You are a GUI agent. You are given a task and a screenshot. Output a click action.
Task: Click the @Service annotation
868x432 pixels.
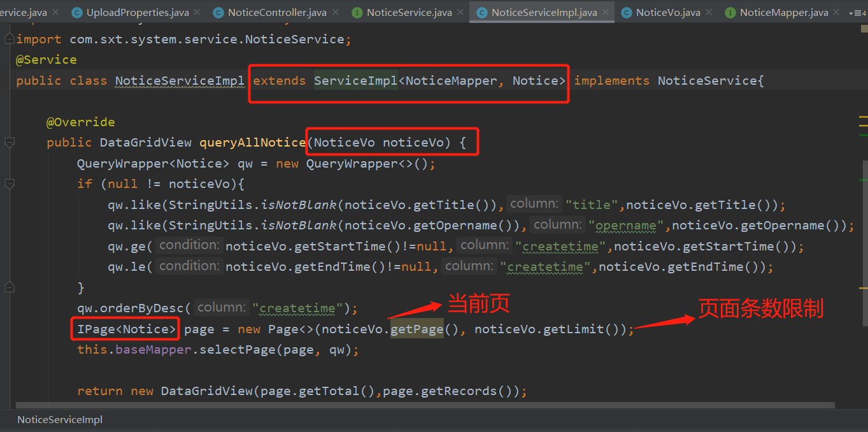(x=46, y=59)
